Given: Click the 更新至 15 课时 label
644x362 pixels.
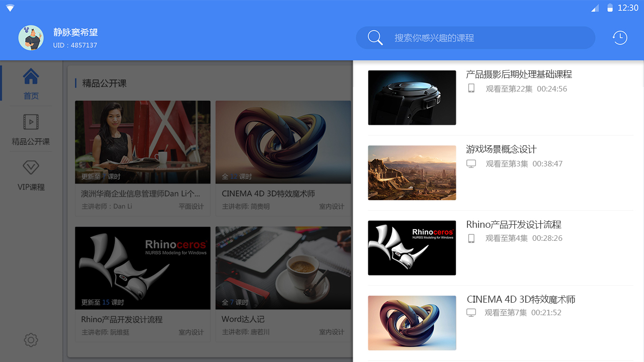Looking at the screenshot, I should coord(103,302).
